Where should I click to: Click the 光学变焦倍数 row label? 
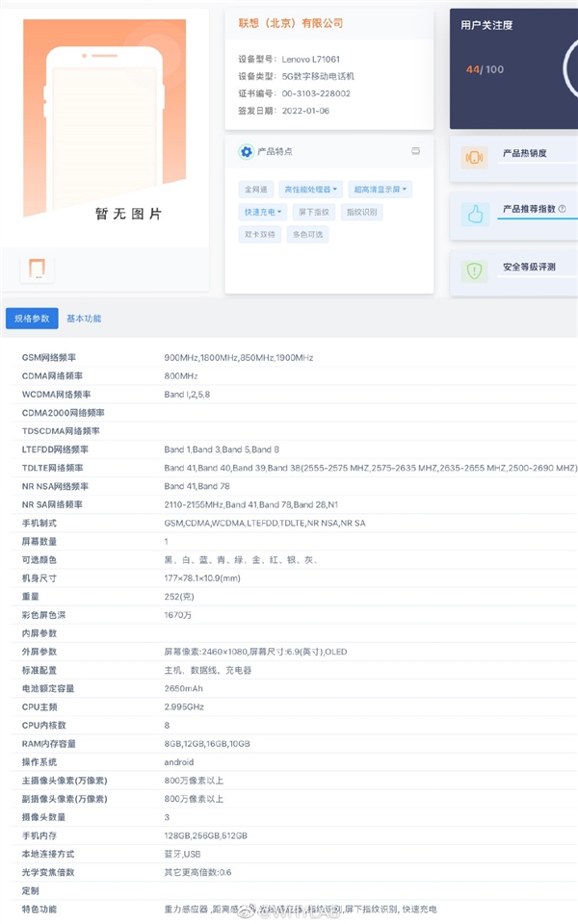[x=48, y=872]
